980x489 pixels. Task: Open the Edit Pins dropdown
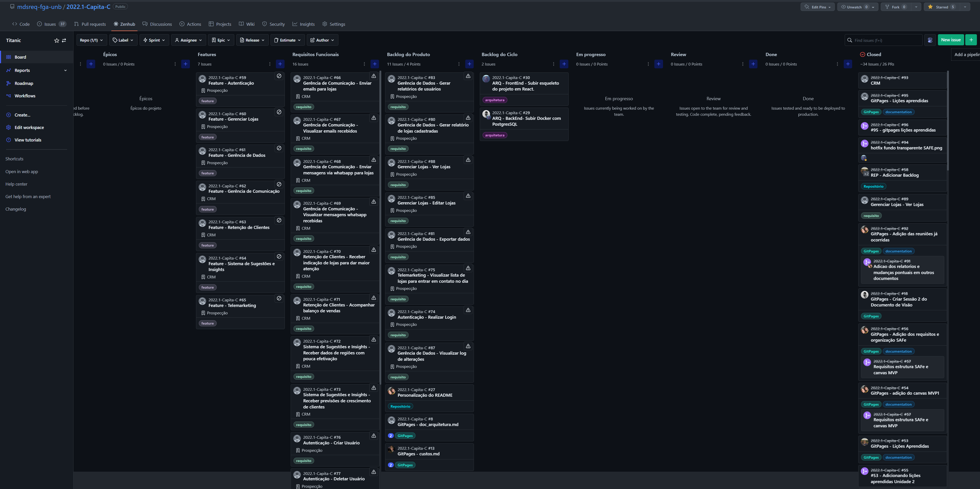(817, 7)
